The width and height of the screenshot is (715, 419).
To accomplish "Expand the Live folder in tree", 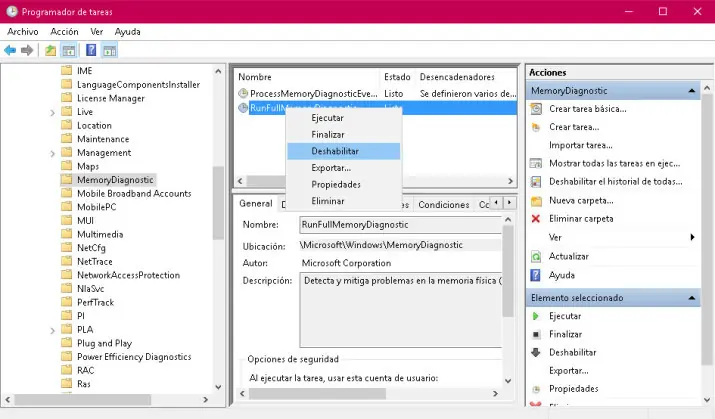I will point(52,113).
